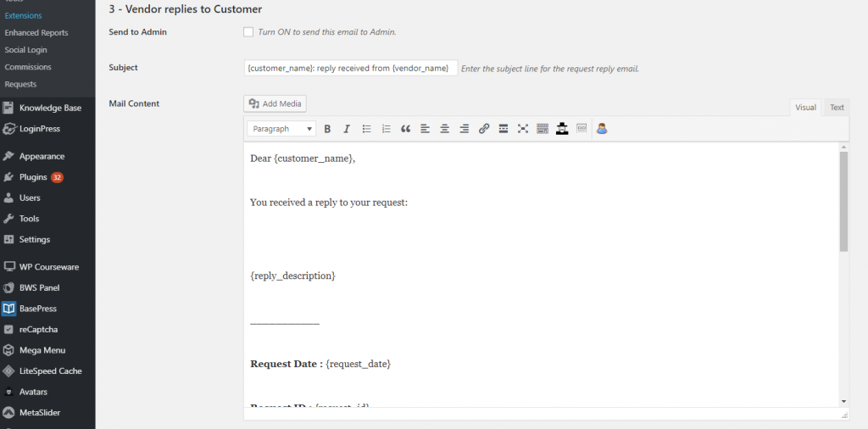Switch to the Visual editor tab
868x429 pixels.
click(x=805, y=108)
